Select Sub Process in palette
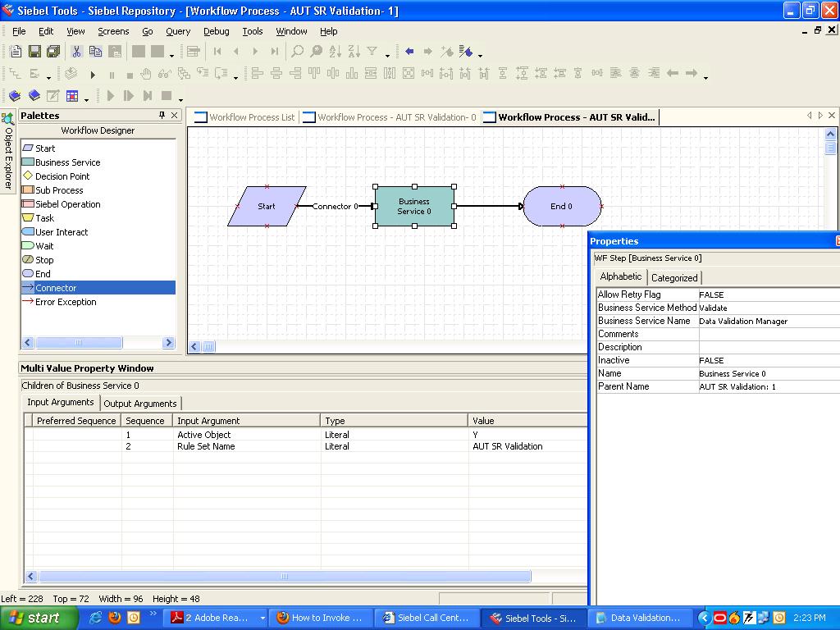 [59, 190]
